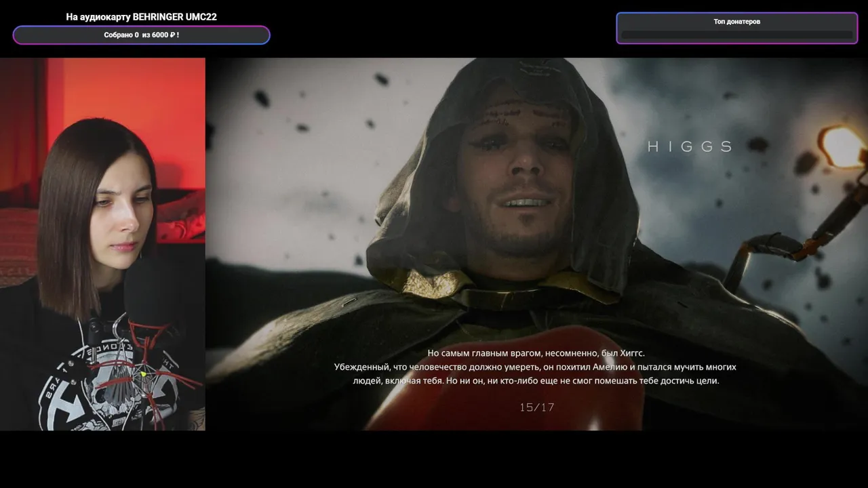Click subtitle line starting 'людей, включая тебя'
This screenshot has height=488, width=868.
tap(536, 381)
